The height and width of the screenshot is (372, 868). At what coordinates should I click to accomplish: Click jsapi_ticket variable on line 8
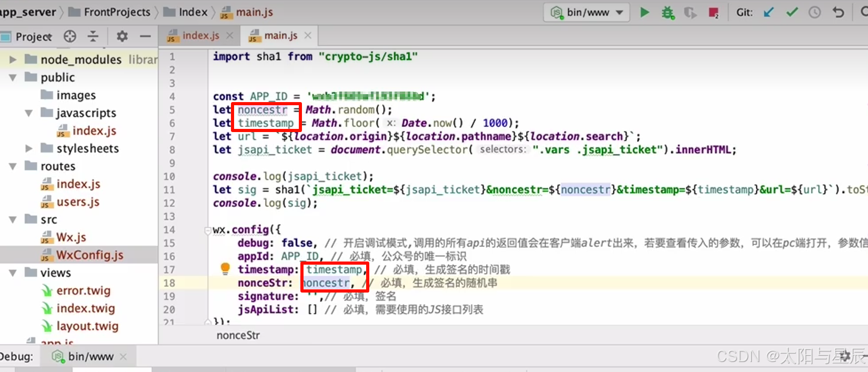275,150
